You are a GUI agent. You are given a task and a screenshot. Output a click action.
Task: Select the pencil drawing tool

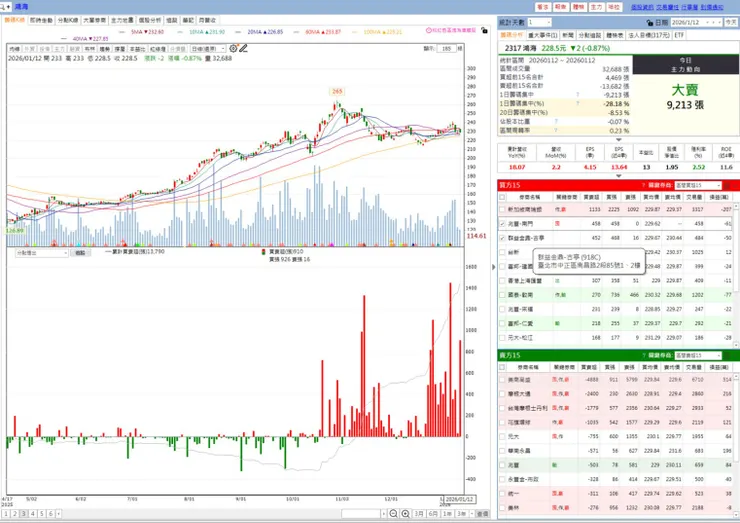[x=243, y=48]
